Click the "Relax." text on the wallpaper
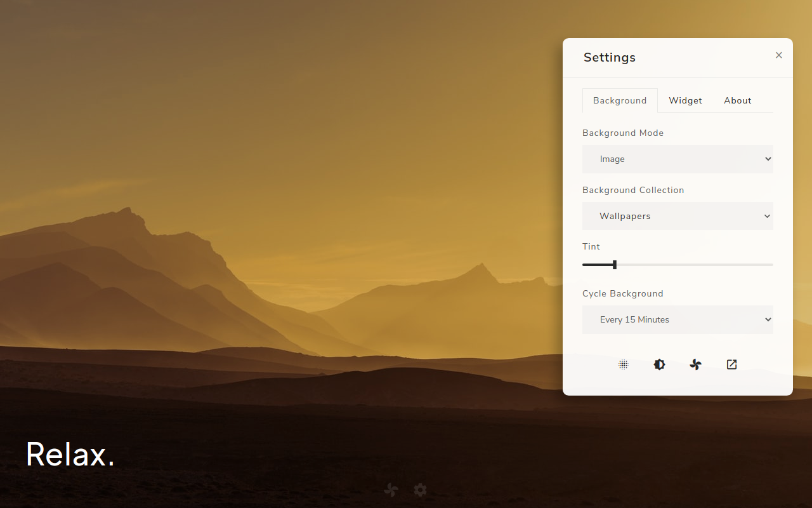Screen dimensions: 812x508 (x=70, y=454)
